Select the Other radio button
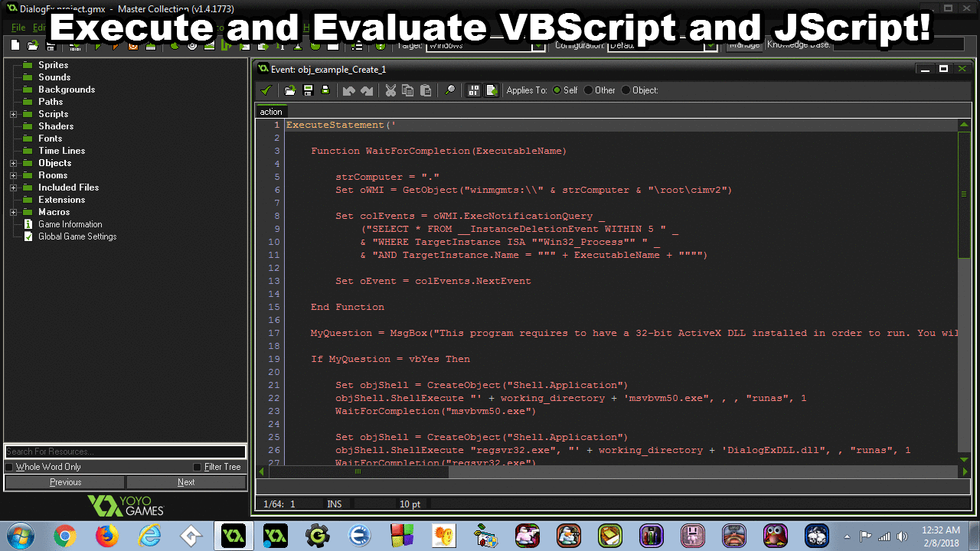This screenshot has width=980, height=551. pos(588,90)
